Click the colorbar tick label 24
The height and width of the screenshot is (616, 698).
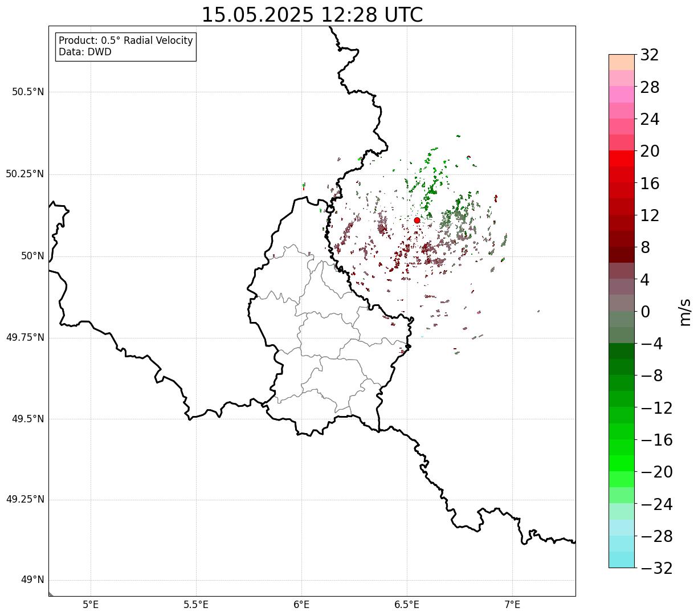click(650, 119)
